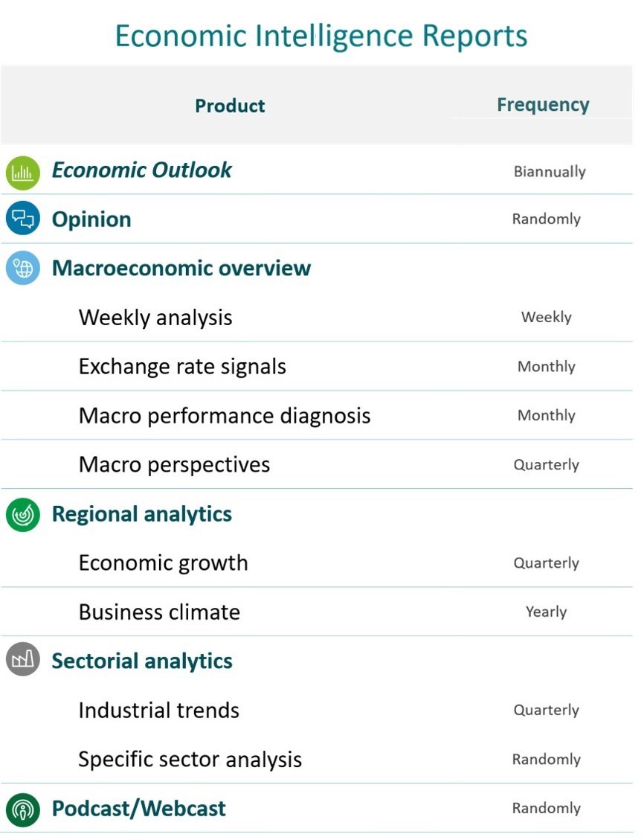The height and width of the screenshot is (837, 644).
Task: Open Specific sector analysis report
Action: click(190, 760)
